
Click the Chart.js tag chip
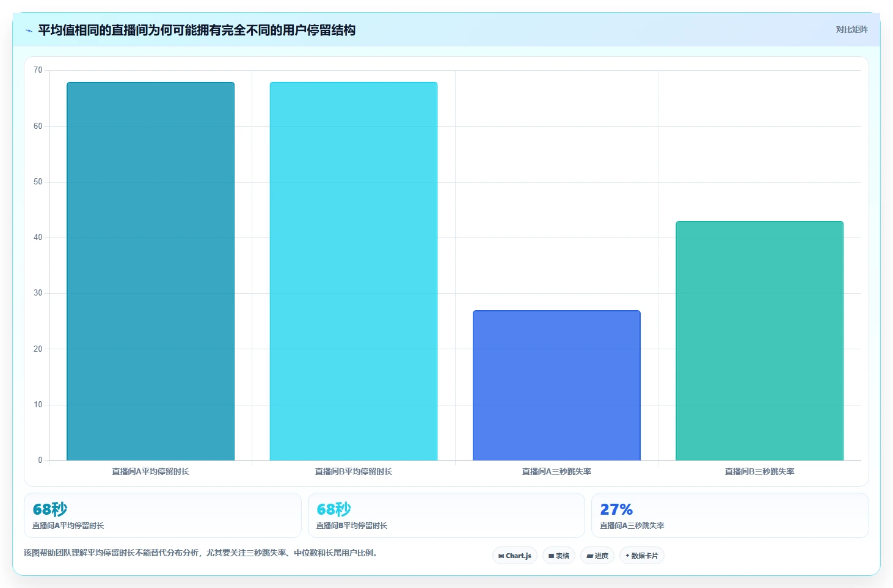click(x=515, y=556)
